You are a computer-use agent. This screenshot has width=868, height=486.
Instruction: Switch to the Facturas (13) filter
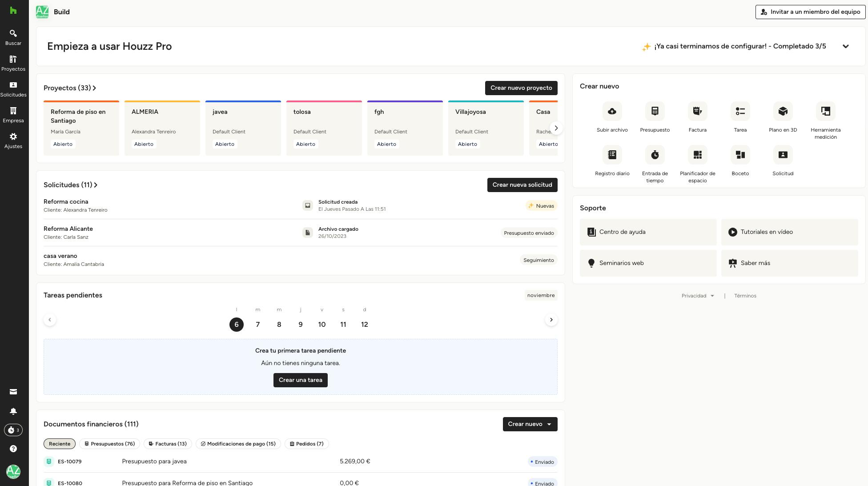point(168,444)
